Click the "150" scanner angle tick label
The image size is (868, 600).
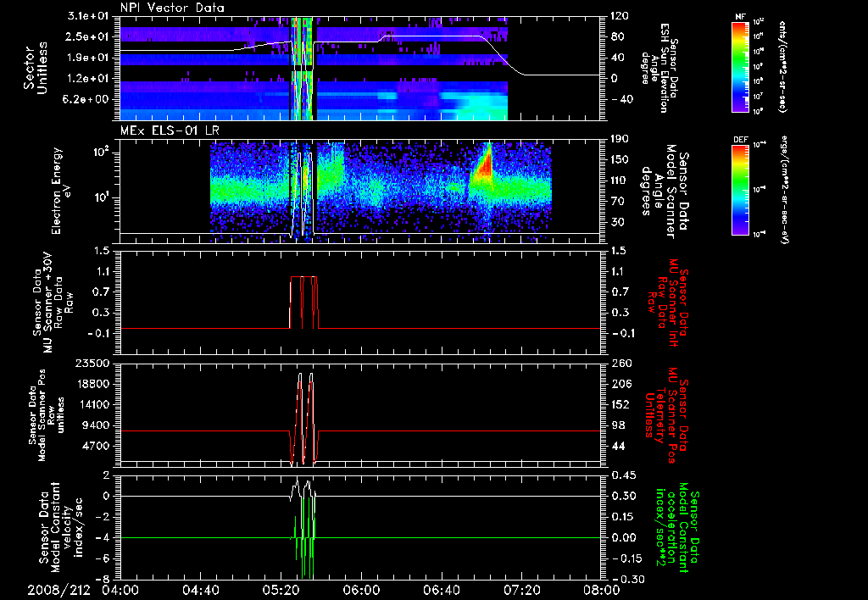pyautogui.click(x=620, y=160)
